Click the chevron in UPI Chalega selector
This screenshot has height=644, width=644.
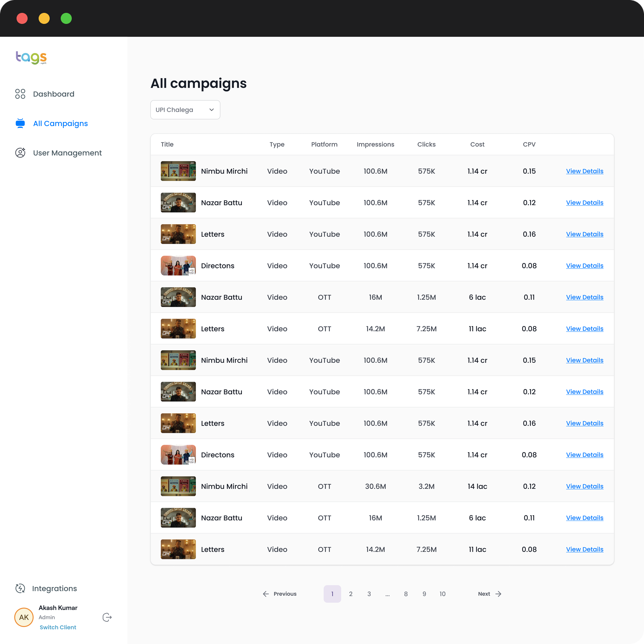tap(211, 110)
